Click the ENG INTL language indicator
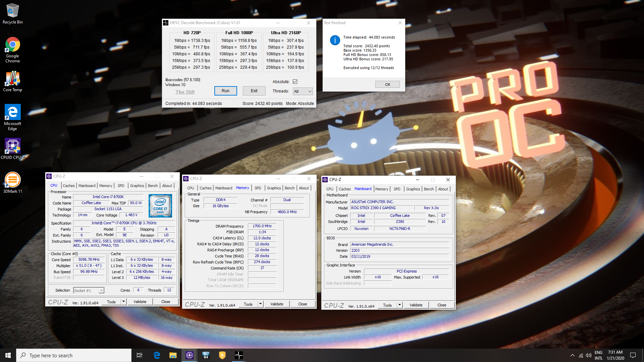 (x=599, y=355)
